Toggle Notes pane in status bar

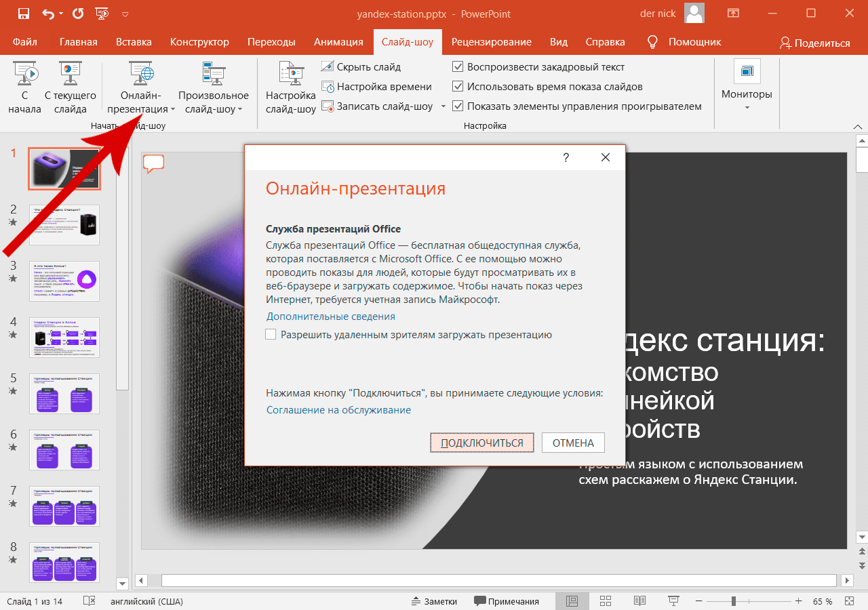point(435,601)
